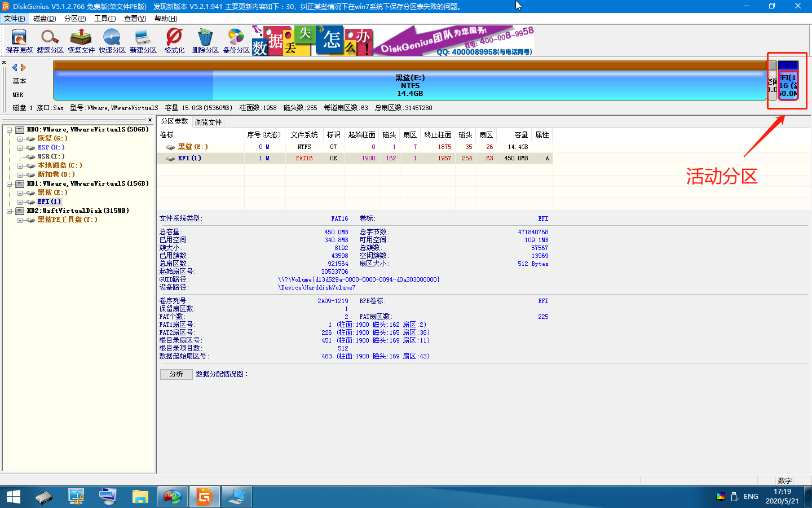This screenshot has height=508, width=812.
Task: Select 黑鲨PE工具盘(Y:) in the tree
Action: [67, 220]
